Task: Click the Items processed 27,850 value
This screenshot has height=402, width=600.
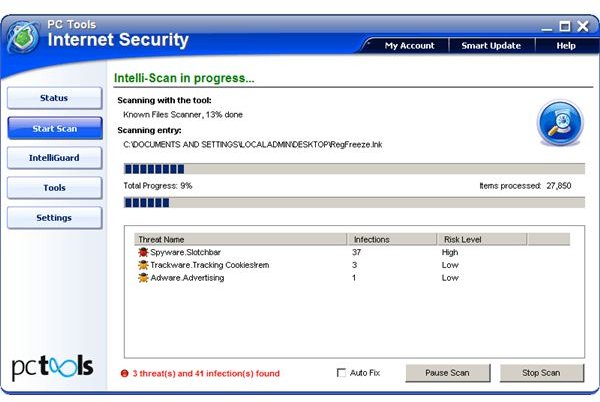Action: click(559, 186)
